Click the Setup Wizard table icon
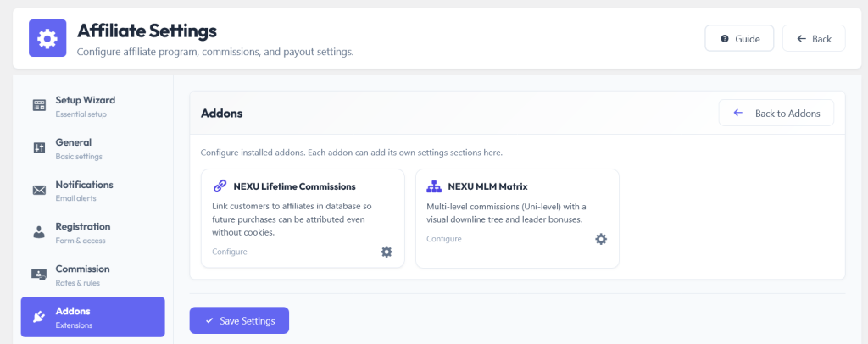 click(x=39, y=106)
